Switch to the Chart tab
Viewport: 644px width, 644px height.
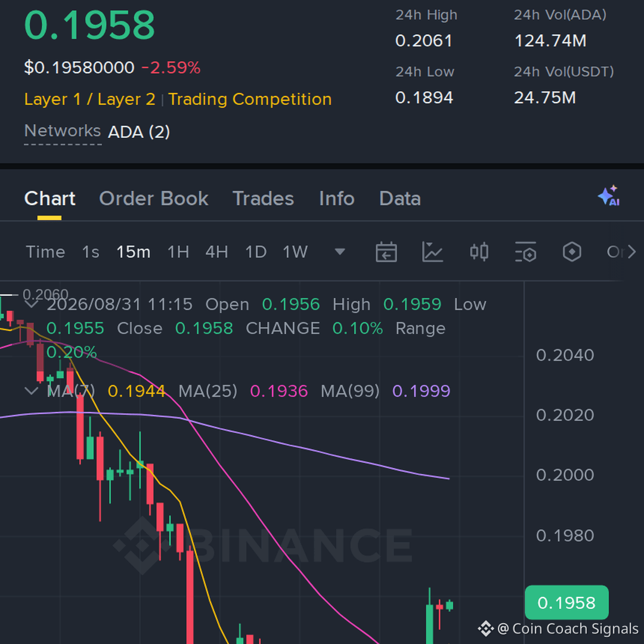coord(49,199)
